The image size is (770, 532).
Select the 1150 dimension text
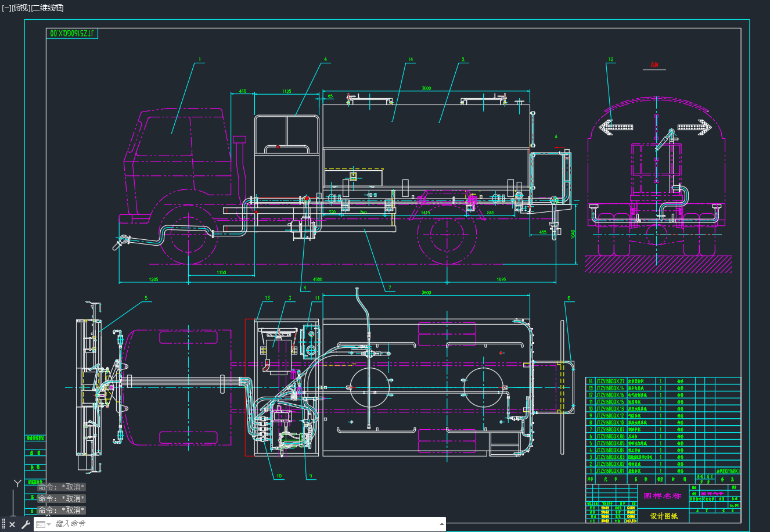point(221,272)
